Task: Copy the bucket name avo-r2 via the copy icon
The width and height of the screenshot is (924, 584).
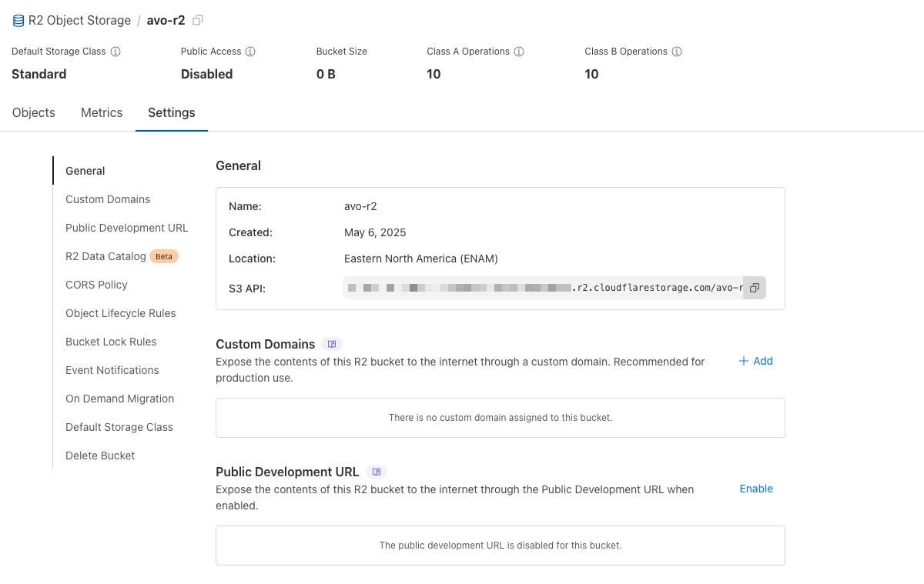Action: [x=198, y=21]
